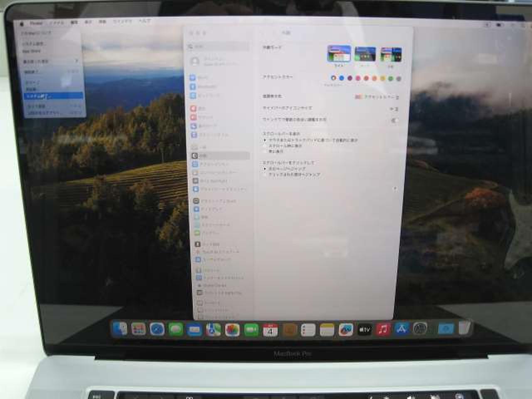Open Finder from the Dock

pyautogui.click(x=120, y=329)
